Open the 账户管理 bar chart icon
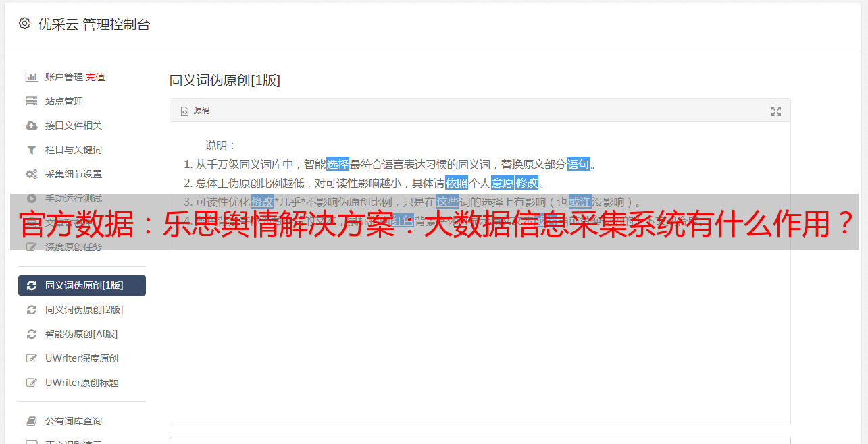Image resolution: width=868 pixels, height=444 pixels. coord(31,77)
